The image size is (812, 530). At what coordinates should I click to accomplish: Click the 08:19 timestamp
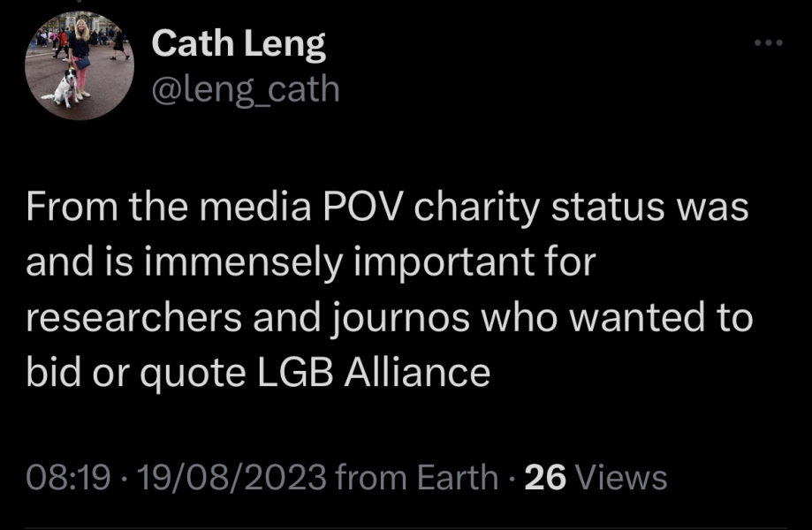pyautogui.click(x=68, y=478)
